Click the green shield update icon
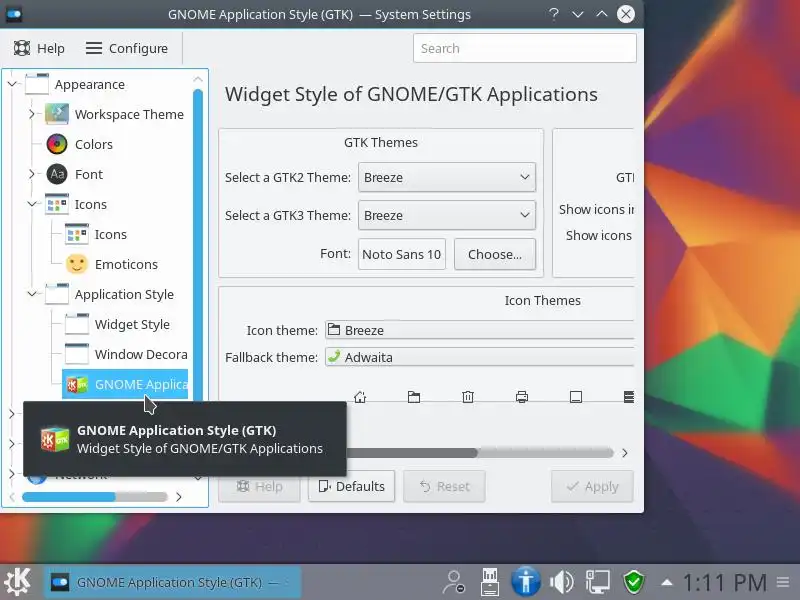 click(634, 582)
